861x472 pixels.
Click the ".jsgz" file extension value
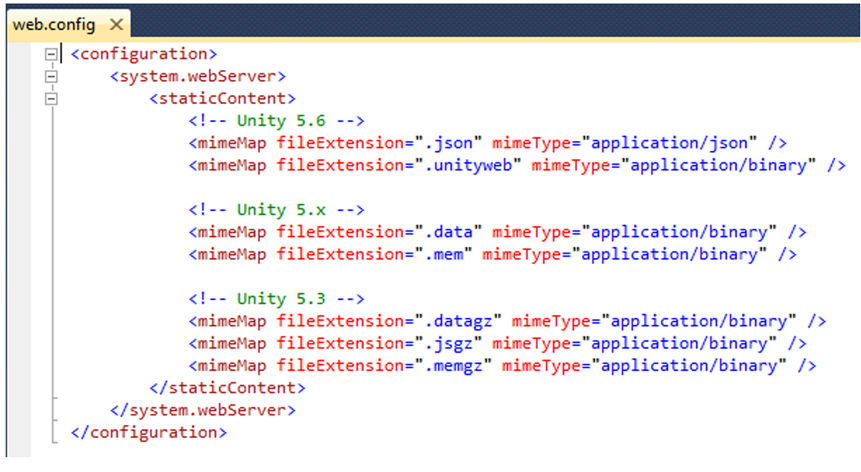point(448,344)
